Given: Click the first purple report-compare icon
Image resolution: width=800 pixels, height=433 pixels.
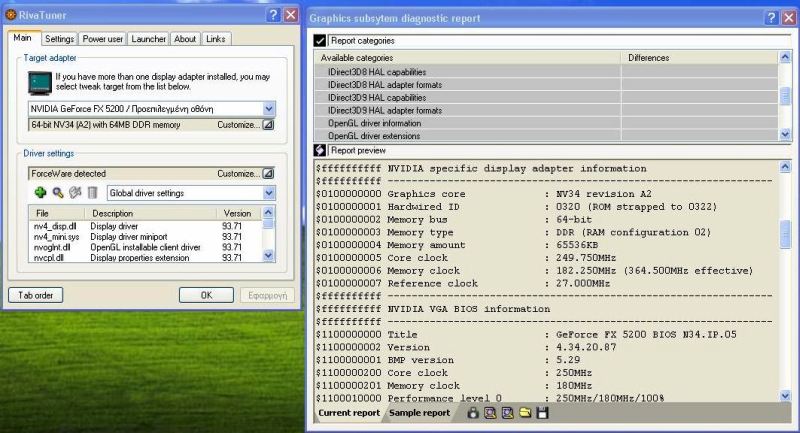Looking at the screenshot, I should click(490, 413).
